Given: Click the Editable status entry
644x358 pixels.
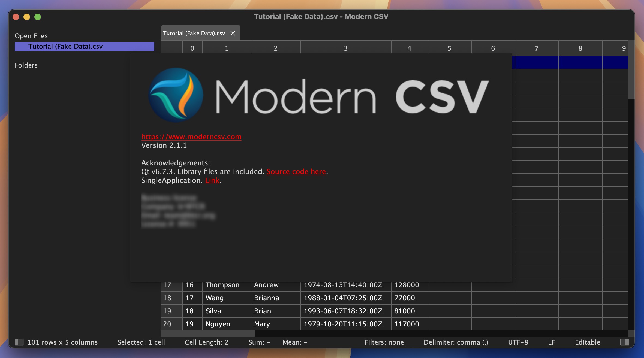Looking at the screenshot, I should (588, 342).
